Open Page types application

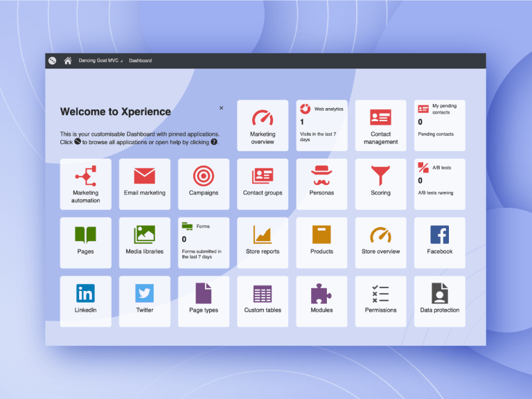pyautogui.click(x=204, y=301)
